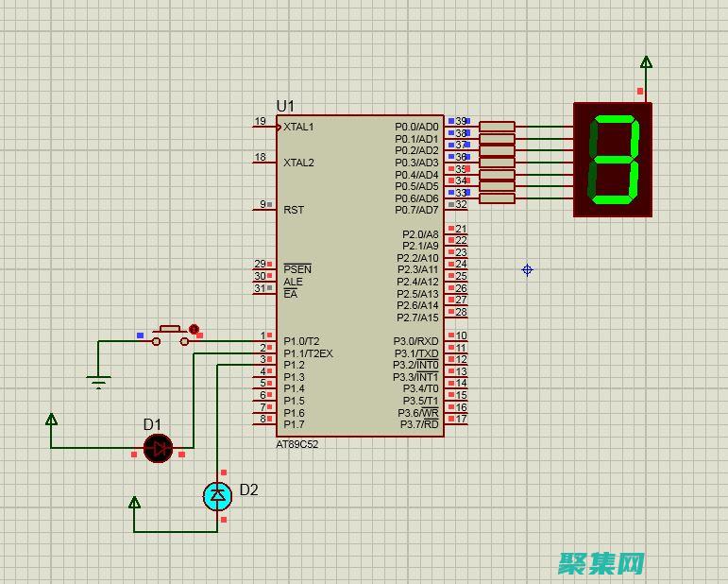Select the green 7-segment display

click(613, 159)
